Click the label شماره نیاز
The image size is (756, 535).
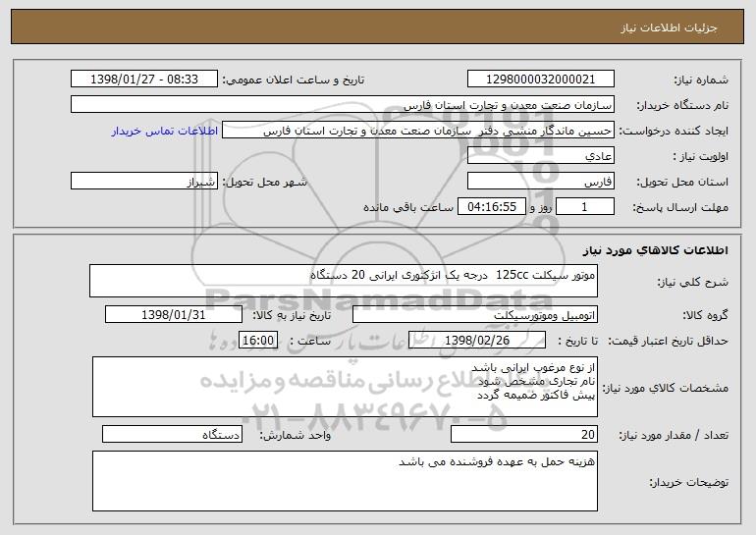[x=701, y=80]
